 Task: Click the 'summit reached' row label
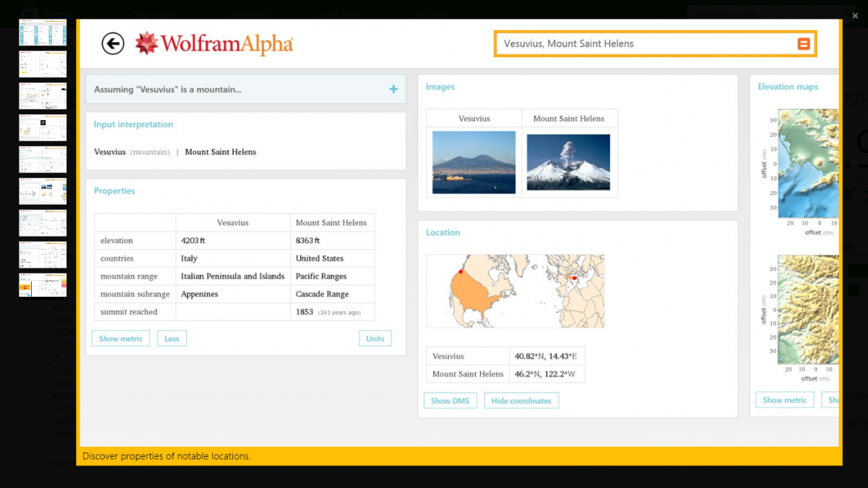(x=129, y=312)
